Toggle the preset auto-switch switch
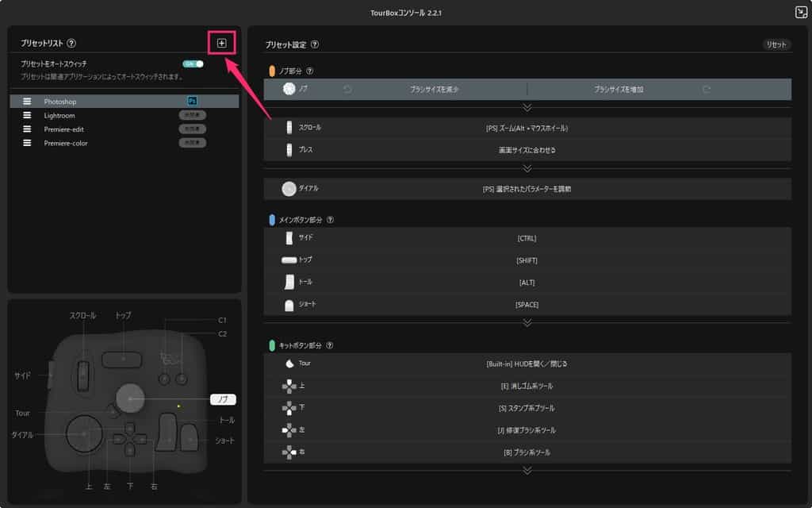Screen dimensions: 812x508 [x=193, y=63]
